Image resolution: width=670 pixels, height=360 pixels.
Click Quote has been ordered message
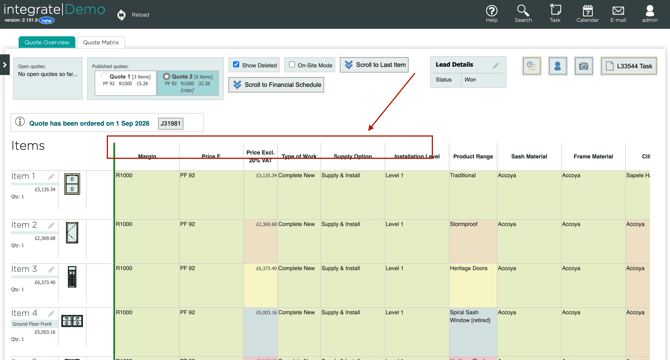point(89,123)
